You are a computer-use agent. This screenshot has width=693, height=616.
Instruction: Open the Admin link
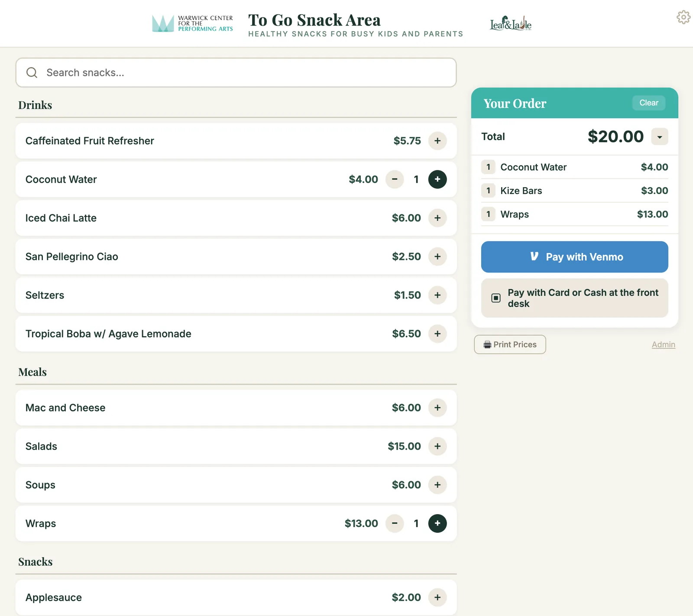[x=663, y=344]
